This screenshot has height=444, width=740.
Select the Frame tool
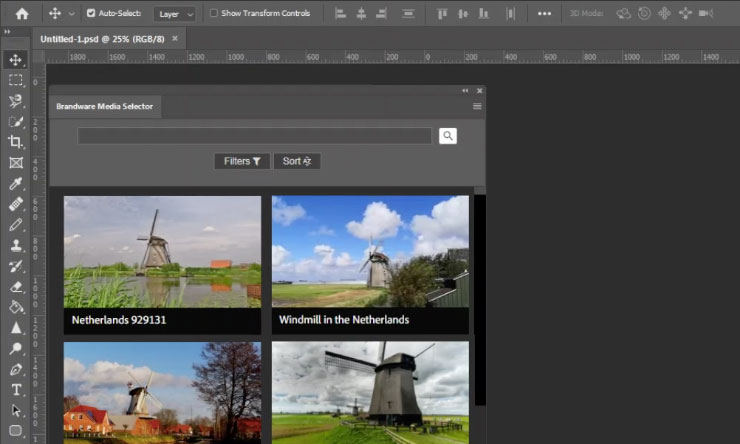click(x=16, y=163)
